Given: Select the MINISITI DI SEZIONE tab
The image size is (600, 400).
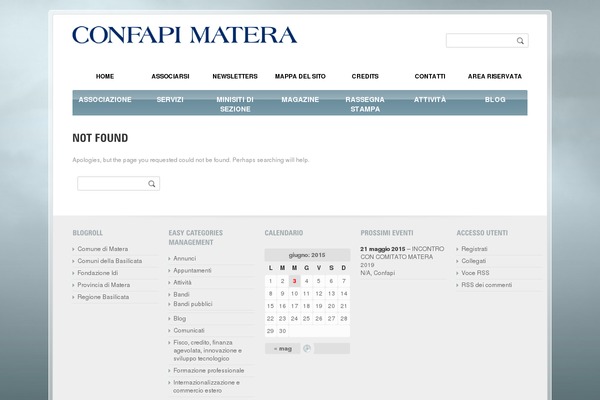Looking at the screenshot, I should 235,104.
